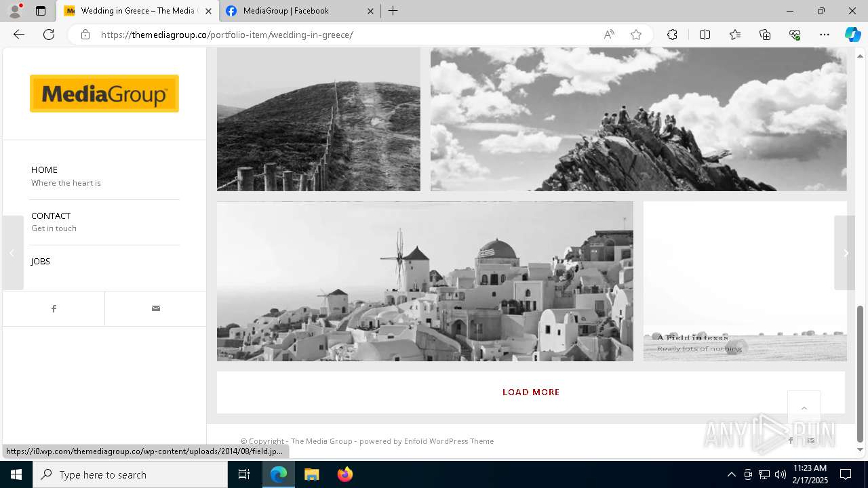Click taskbar search box
Viewport: 868px width, 488px height.
pos(130,474)
